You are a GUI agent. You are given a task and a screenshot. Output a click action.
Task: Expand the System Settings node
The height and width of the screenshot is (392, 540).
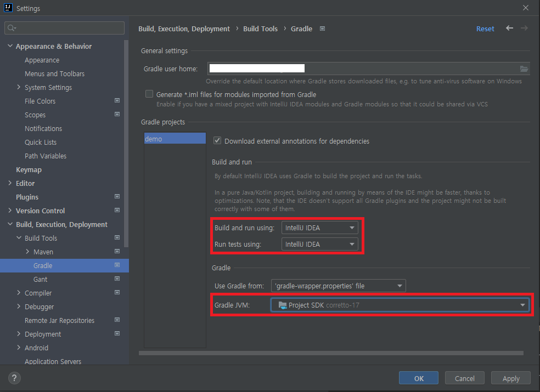(19, 87)
